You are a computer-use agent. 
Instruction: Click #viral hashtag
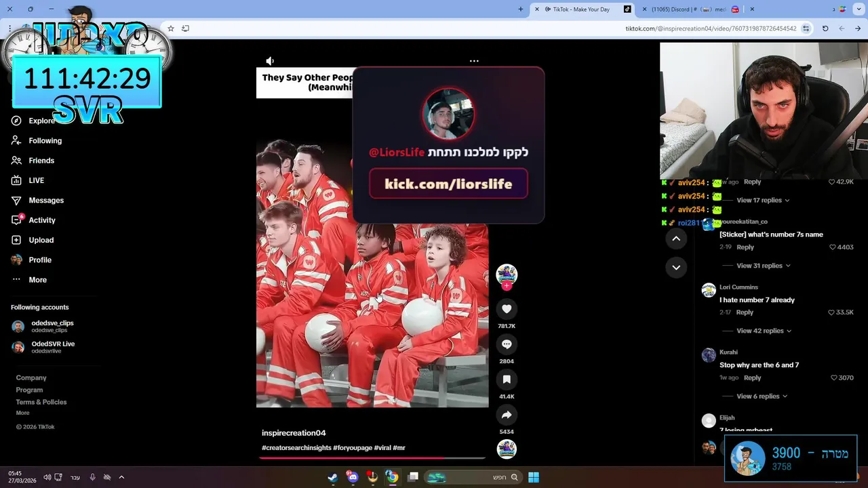pyautogui.click(x=382, y=448)
